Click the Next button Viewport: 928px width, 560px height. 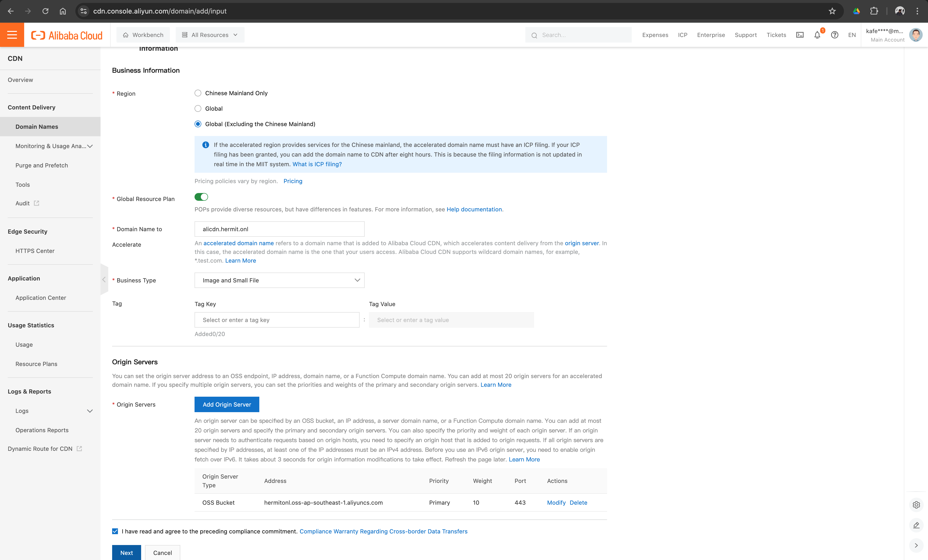click(x=127, y=553)
